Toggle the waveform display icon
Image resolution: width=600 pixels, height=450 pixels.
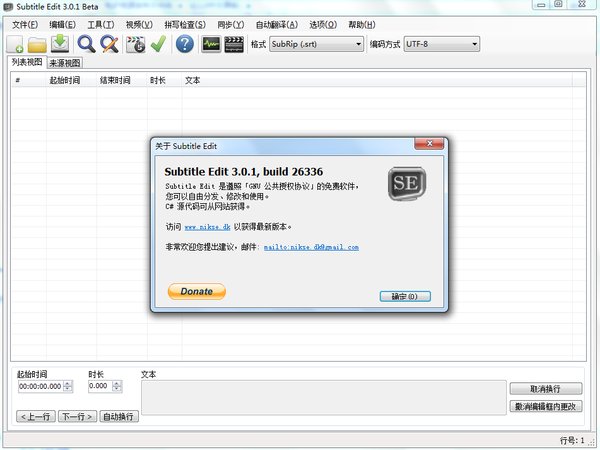tap(211, 44)
